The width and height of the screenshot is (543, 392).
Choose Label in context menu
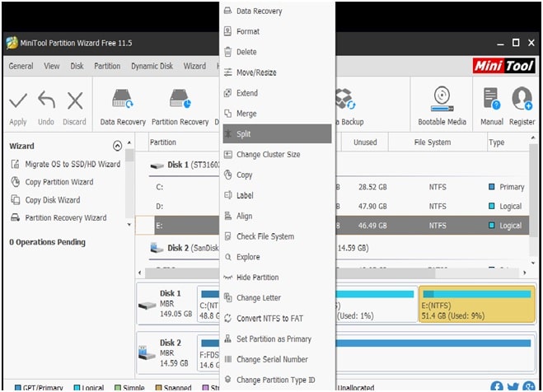click(x=277, y=195)
